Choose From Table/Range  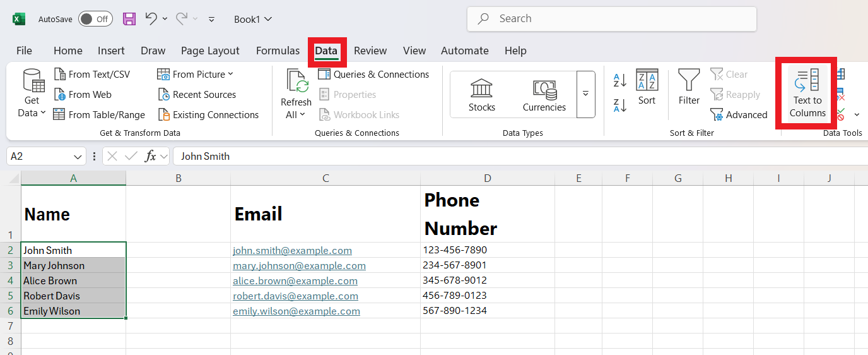(x=99, y=115)
